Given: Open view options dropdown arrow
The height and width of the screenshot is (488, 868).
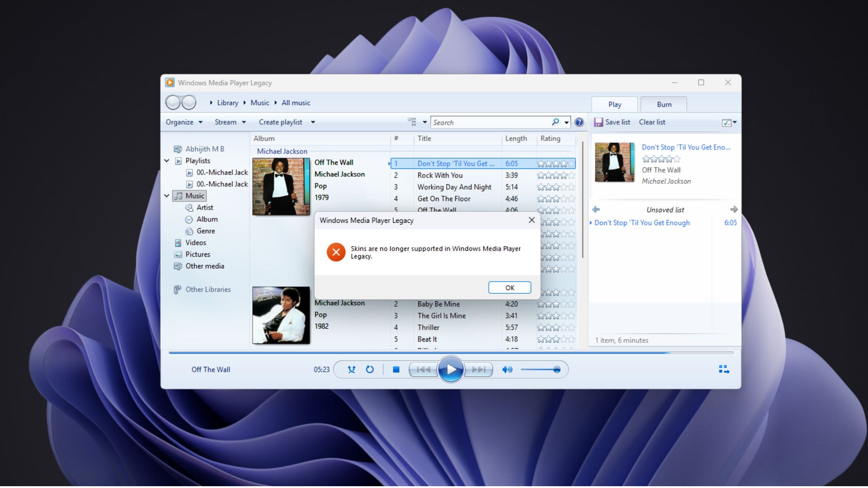Looking at the screenshot, I should [x=425, y=122].
